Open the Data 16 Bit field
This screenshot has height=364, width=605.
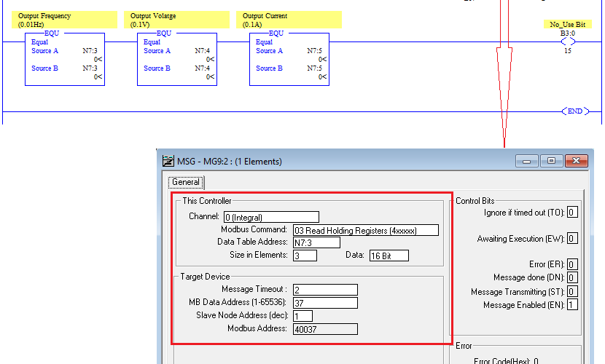point(389,256)
